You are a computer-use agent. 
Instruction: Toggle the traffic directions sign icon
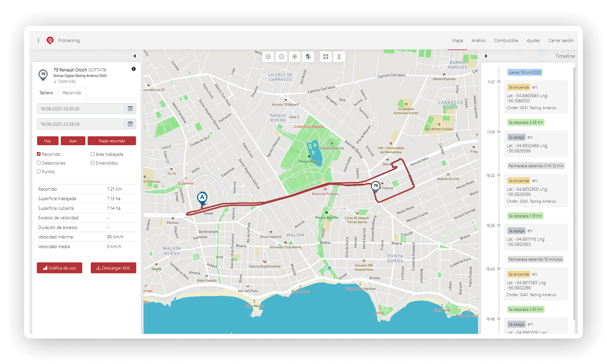point(295,57)
